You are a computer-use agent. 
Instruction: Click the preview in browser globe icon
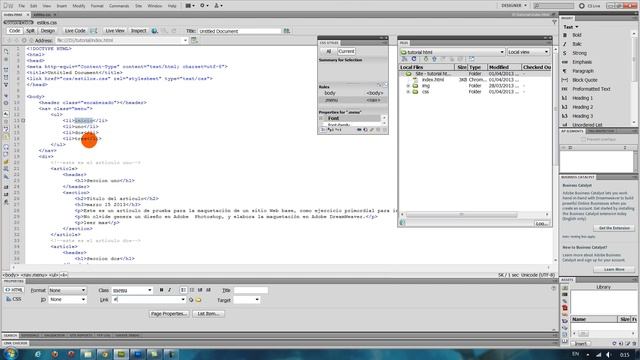pos(155,31)
